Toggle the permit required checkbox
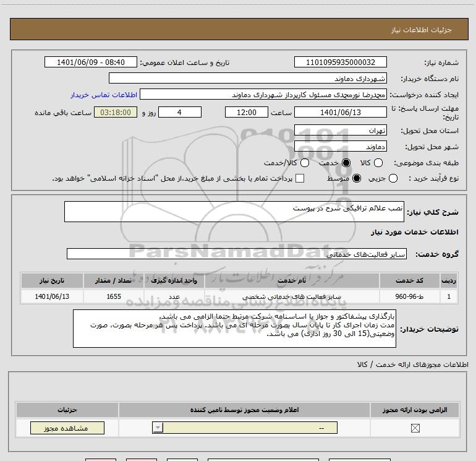This screenshot has width=476, height=461. 415,428
